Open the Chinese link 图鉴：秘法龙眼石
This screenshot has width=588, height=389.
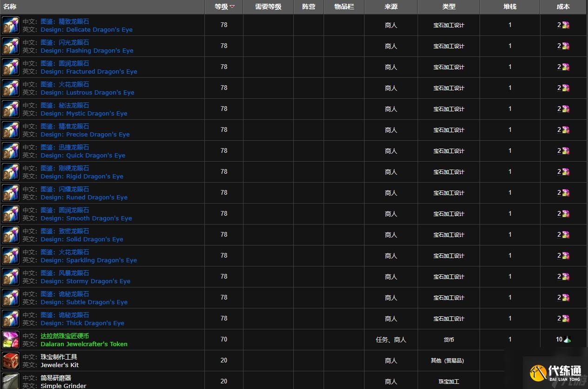pos(65,105)
